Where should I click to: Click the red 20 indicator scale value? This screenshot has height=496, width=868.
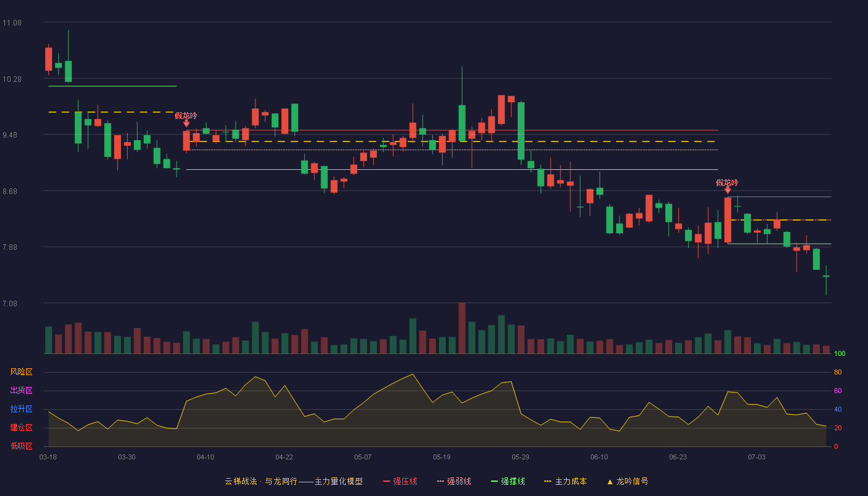[x=838, y=428]
